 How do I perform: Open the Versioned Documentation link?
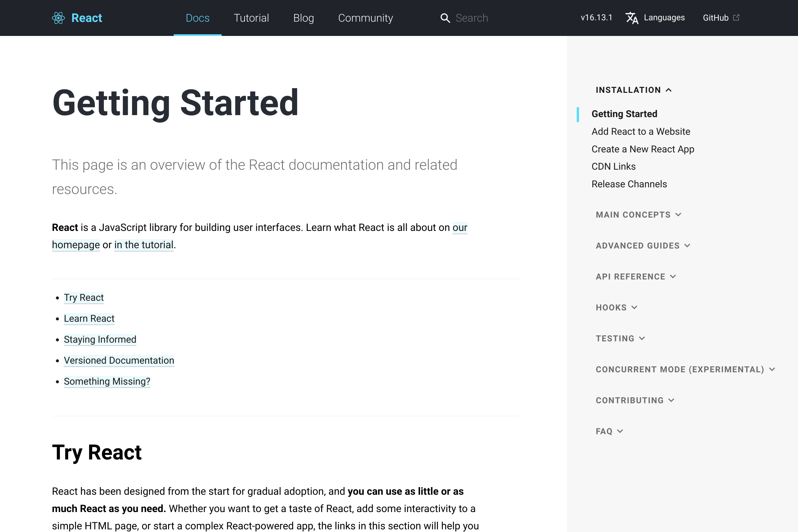(x=119, y=360)
